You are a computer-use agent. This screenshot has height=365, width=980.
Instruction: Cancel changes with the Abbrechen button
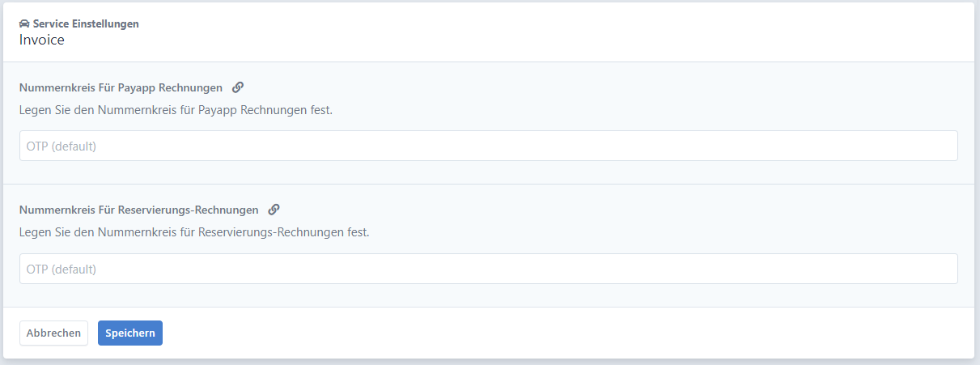click(53, 333)
